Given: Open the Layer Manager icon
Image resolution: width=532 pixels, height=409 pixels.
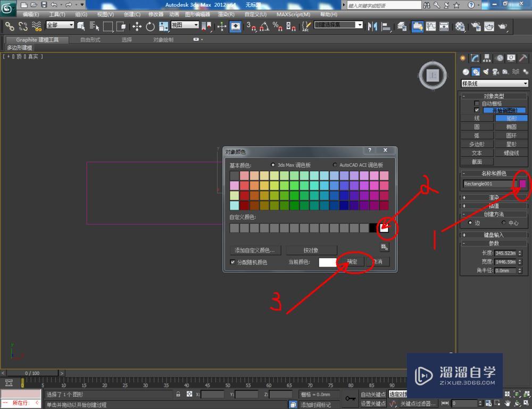Looking at the screenshot, I should coord(402,27).
